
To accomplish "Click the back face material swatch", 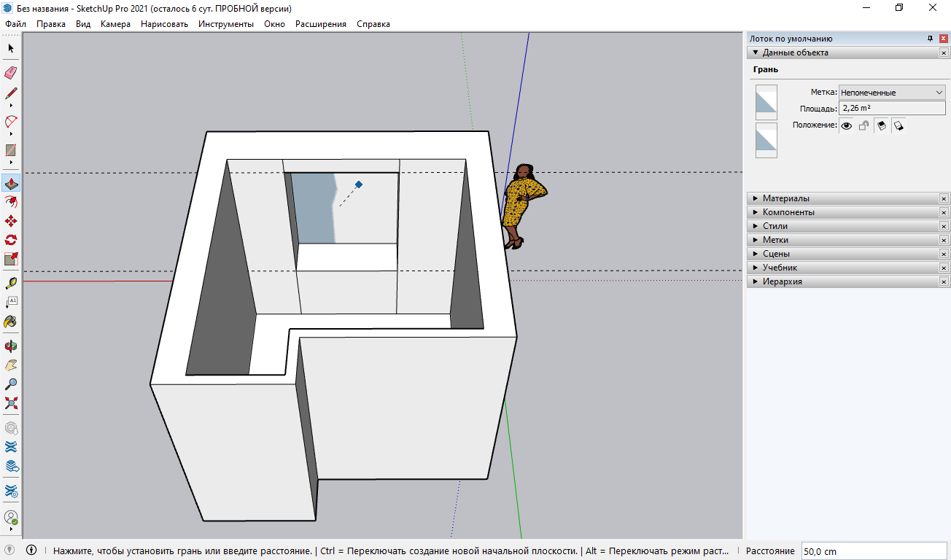I will click(x=766, y=140).
